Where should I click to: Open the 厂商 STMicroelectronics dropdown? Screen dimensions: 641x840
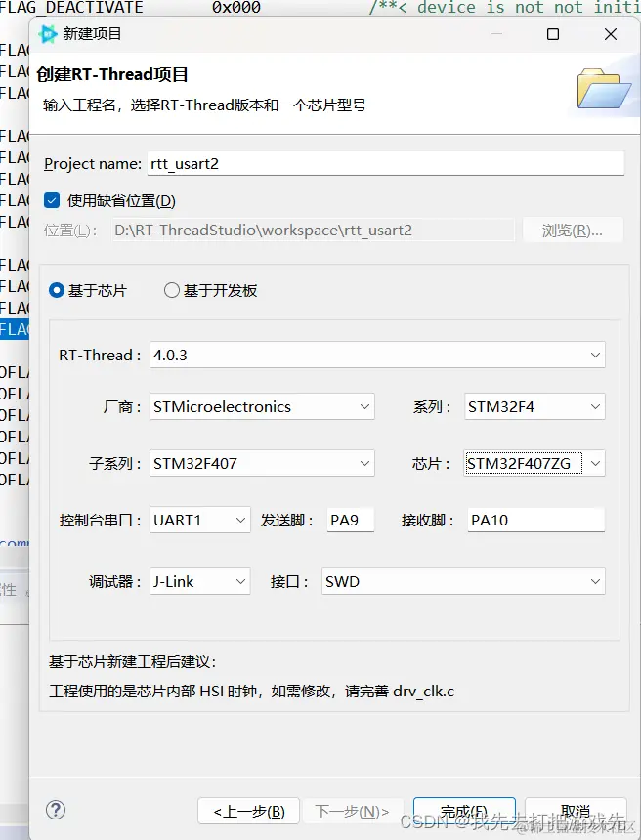tap(262, 406)
